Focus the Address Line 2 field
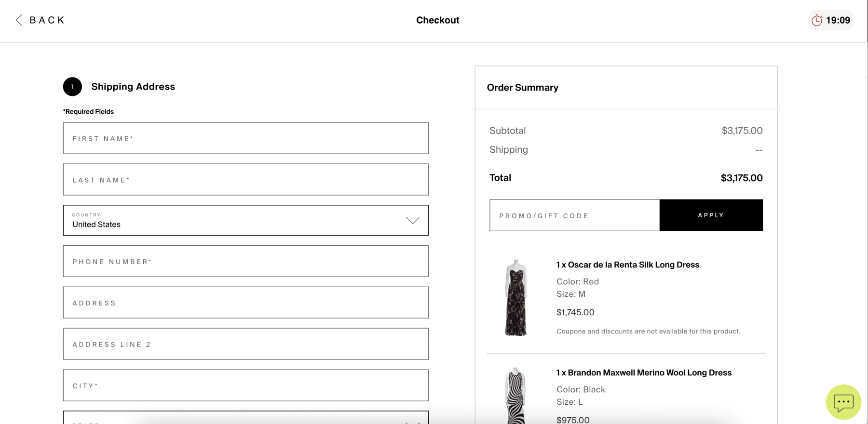 point(245,344)
